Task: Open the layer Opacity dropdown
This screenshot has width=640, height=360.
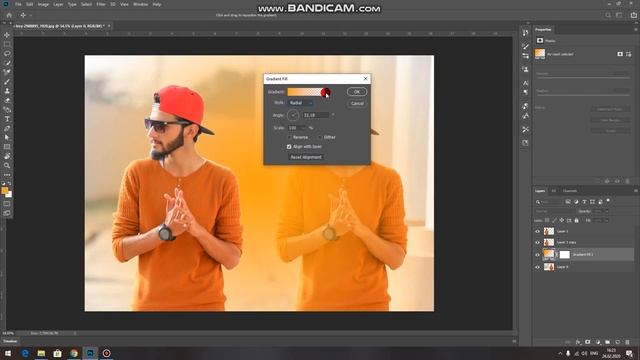Action: 606,211
